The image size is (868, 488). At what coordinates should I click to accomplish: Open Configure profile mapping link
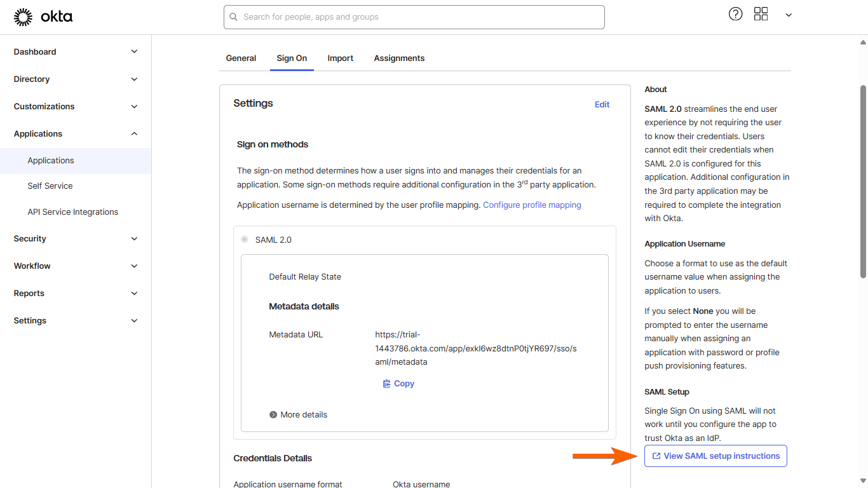tap(532, 205)
